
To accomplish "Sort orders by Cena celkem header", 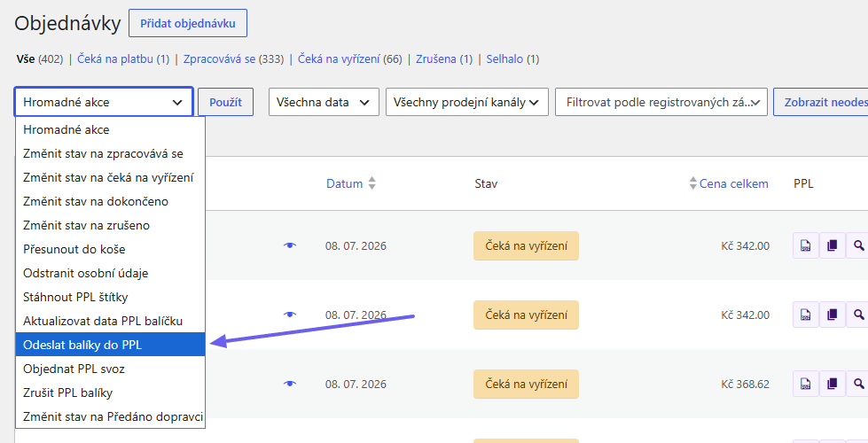I will click(733, 183).
